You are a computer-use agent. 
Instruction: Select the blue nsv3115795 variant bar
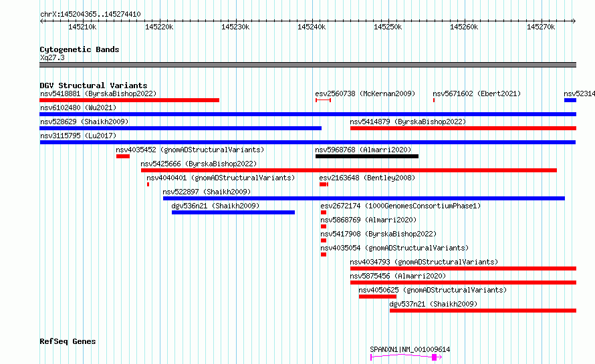point(308,142)
